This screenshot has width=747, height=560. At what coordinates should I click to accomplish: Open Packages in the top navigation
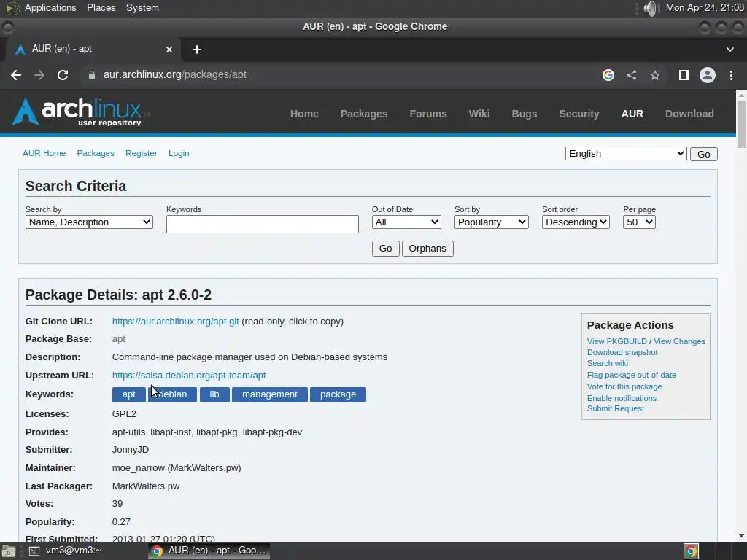(364, 114)
